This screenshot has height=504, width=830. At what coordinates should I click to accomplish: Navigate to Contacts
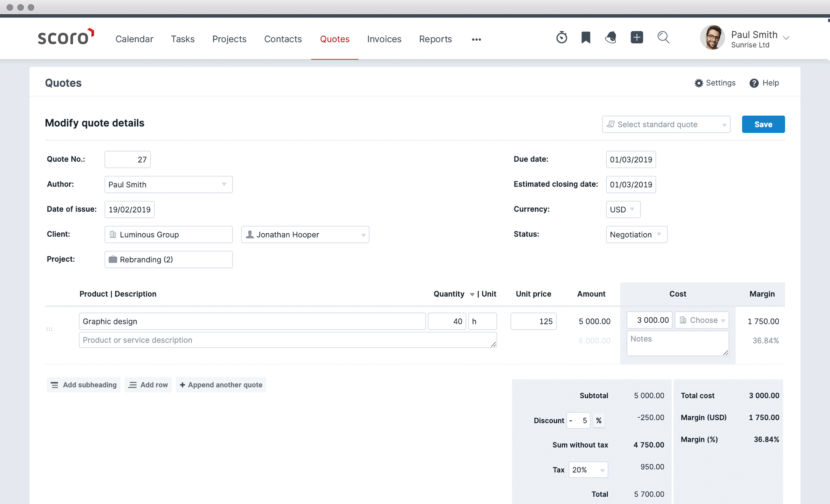283,39
